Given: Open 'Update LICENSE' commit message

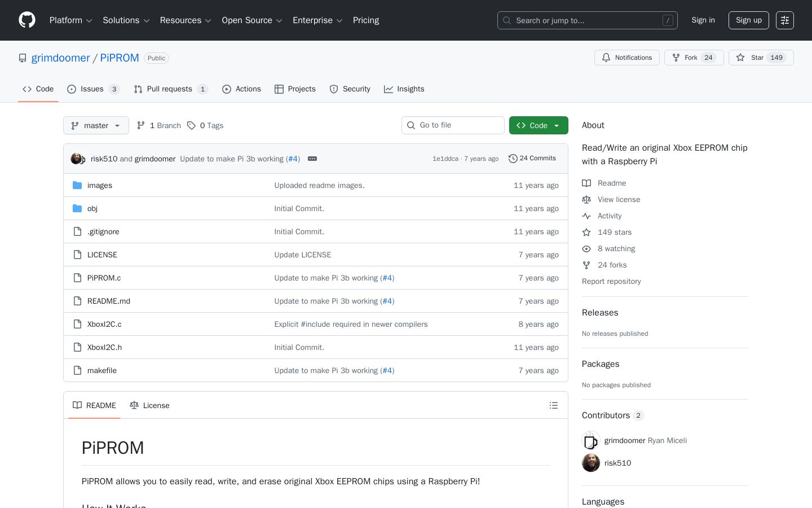Looking at the screenshot, I should coord(303,255).
